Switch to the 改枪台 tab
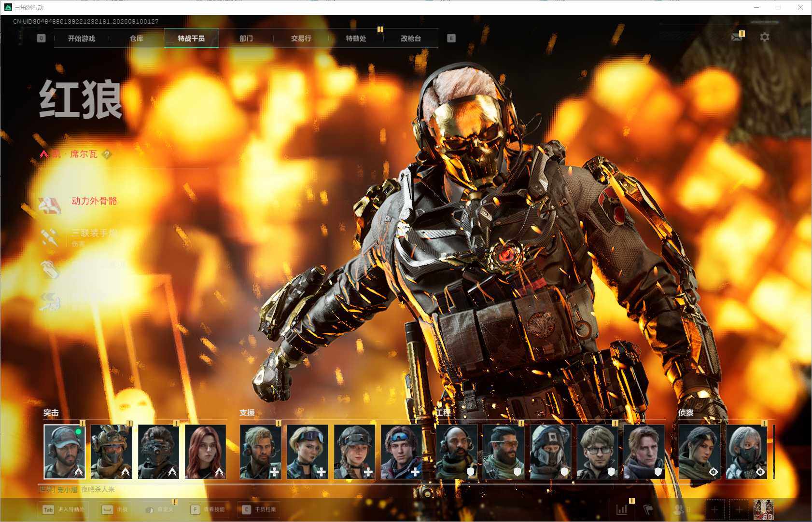Image resolution: width=812 pixels, height=522 pixels. click(x=411, y=39)
